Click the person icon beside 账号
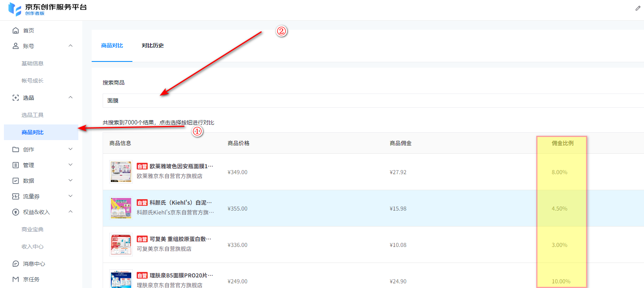The image size is (644, 288). [x=16, y=46]
